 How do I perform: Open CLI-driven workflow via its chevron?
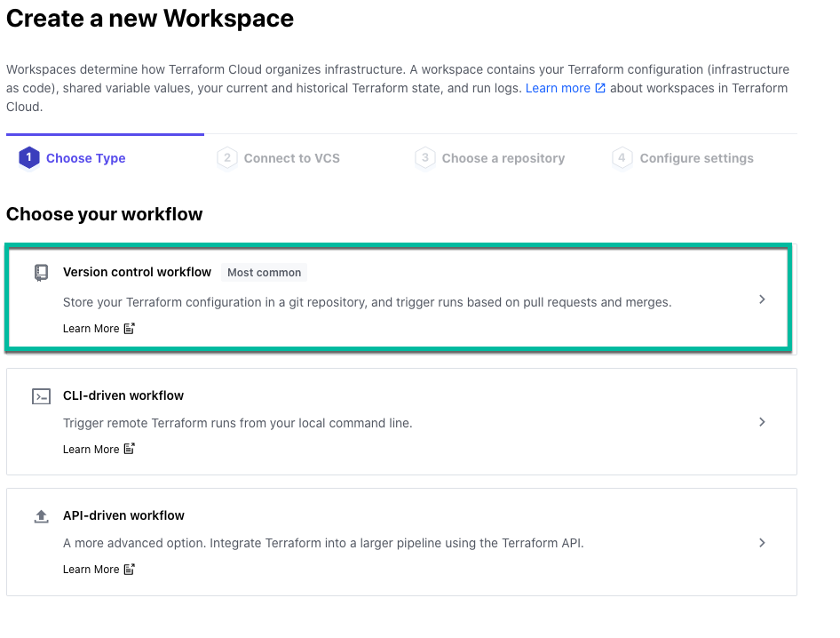762,422
